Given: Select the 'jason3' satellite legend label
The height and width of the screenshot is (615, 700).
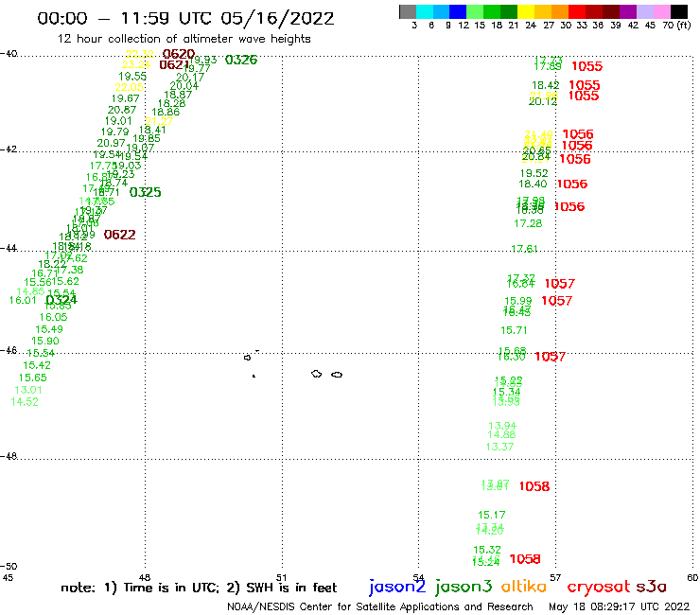Looking at the screenshot, I should coord(464,587).
